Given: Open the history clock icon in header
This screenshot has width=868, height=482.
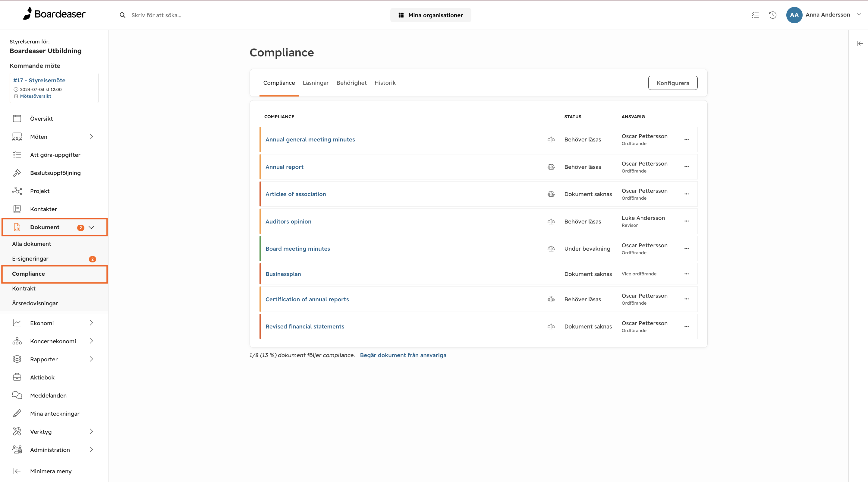Looking at the screenshot, I should 773,15.
